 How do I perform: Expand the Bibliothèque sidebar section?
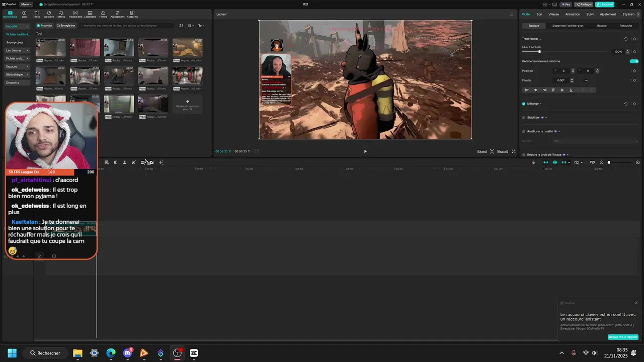pos(18,74)
